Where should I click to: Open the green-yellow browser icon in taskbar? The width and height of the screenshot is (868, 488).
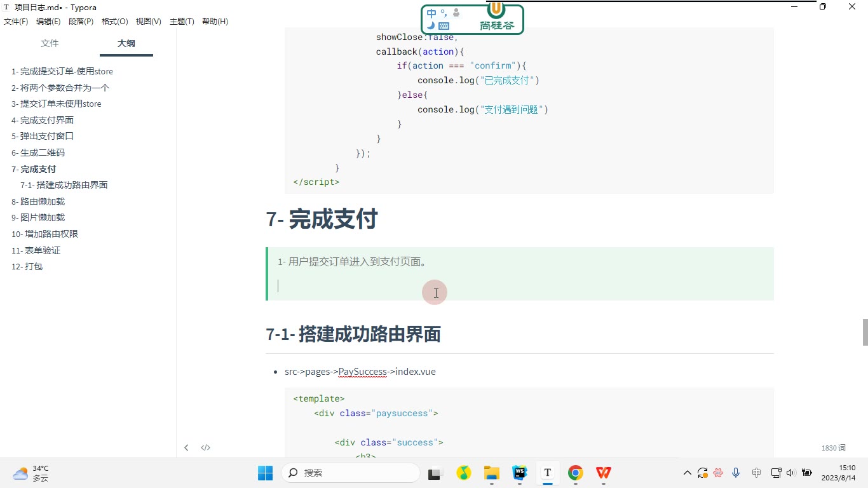[464, 473]
